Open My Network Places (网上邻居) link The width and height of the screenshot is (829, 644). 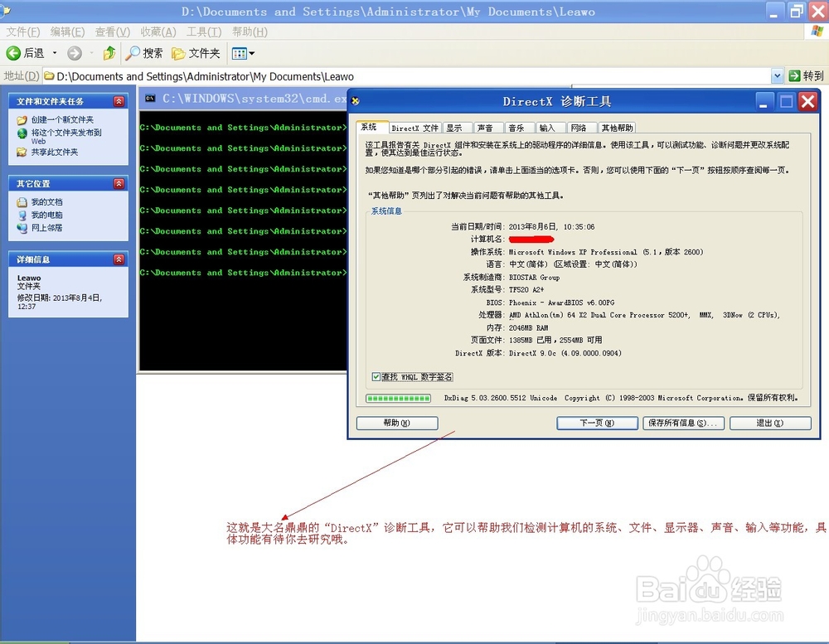(x=46, y=228)
